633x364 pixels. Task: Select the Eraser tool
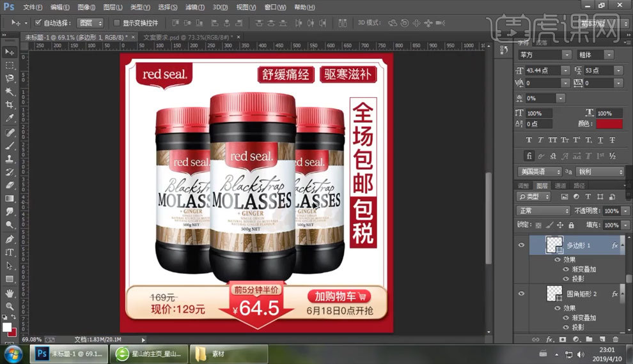[x=10, y=185]
